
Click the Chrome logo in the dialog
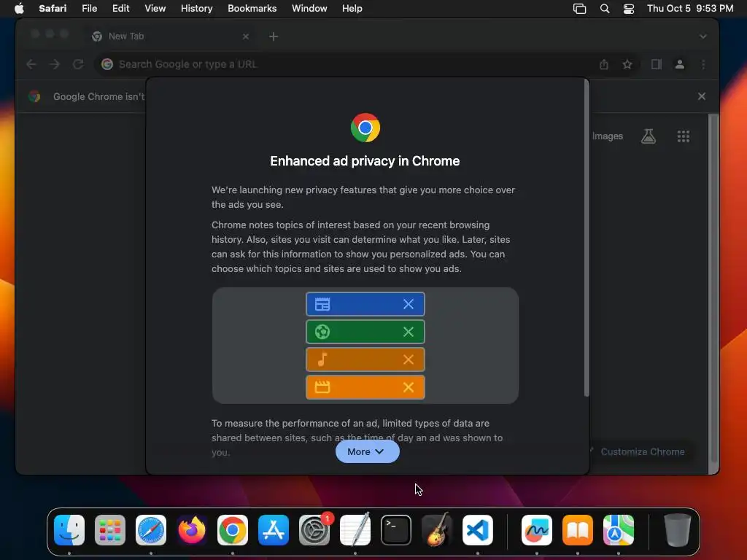tap(365, 128)
